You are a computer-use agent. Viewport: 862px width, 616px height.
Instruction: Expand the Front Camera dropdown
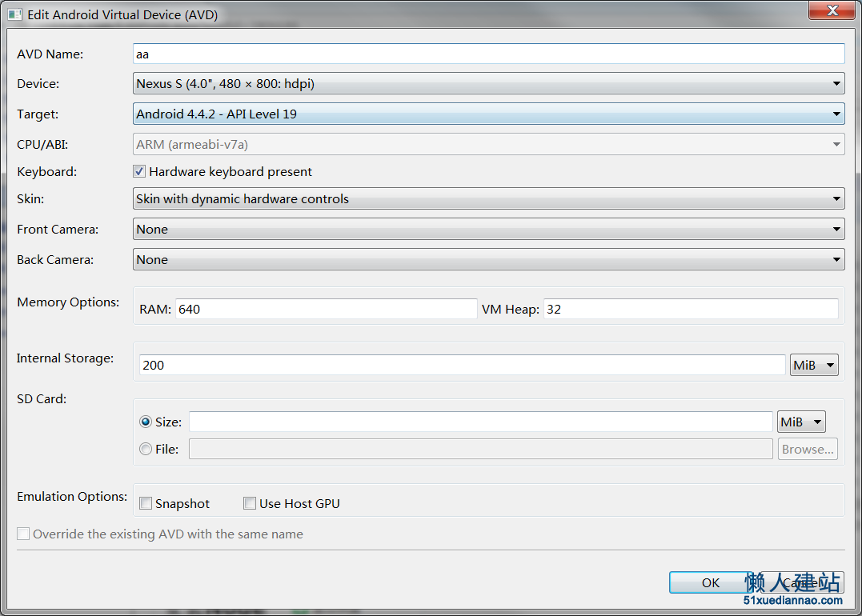pyautogui.click(x=488, y=229)
